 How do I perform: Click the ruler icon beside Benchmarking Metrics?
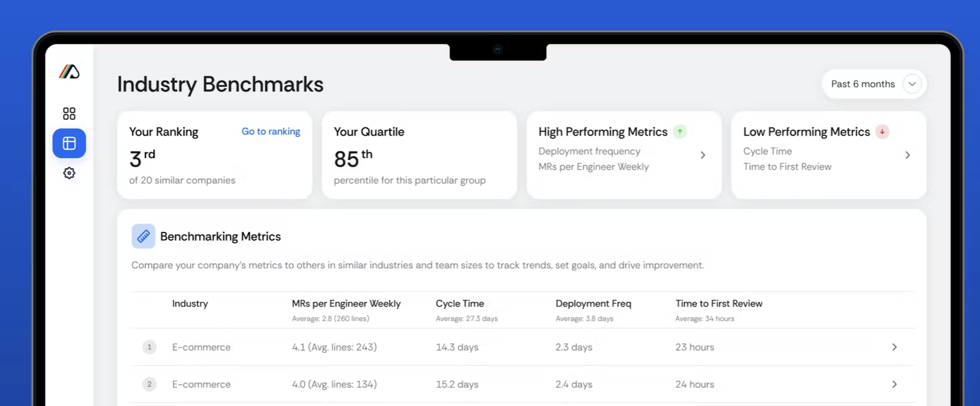[x=144, y=236]
